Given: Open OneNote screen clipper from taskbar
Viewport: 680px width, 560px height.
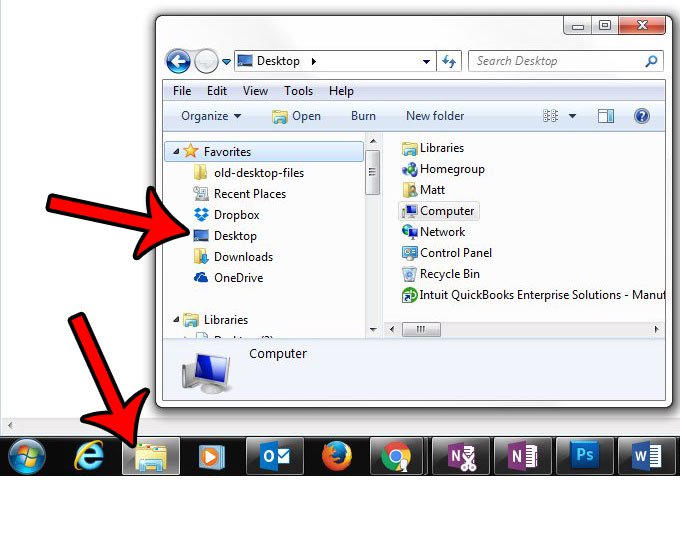Looking at the screenshot, I should (x=461, y=456).
